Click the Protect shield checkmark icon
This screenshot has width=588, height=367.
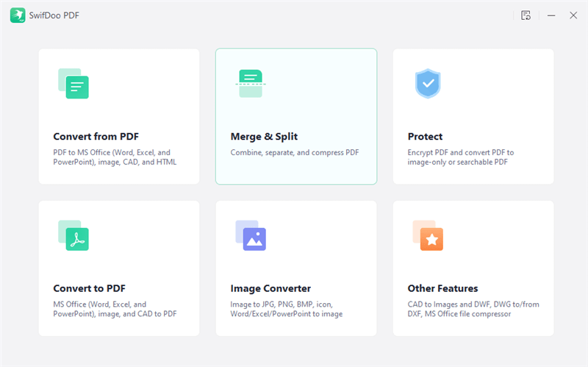[428, 83]
